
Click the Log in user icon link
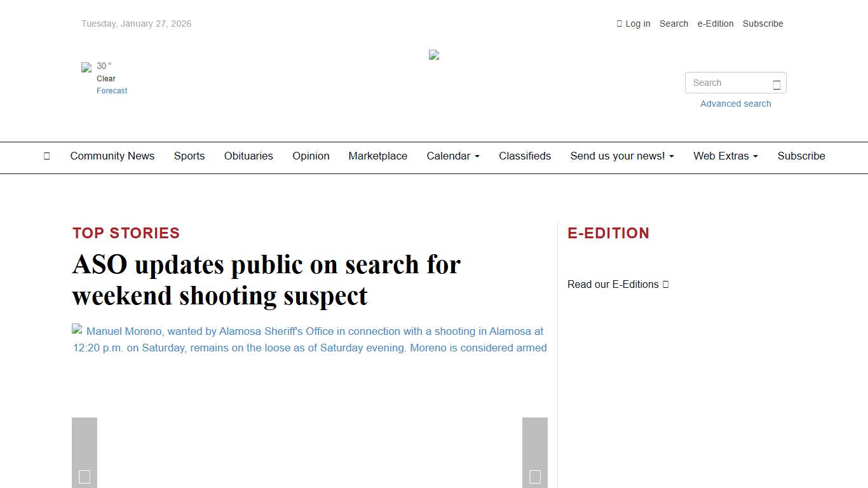pyautogui.click(x=634, y=24)
